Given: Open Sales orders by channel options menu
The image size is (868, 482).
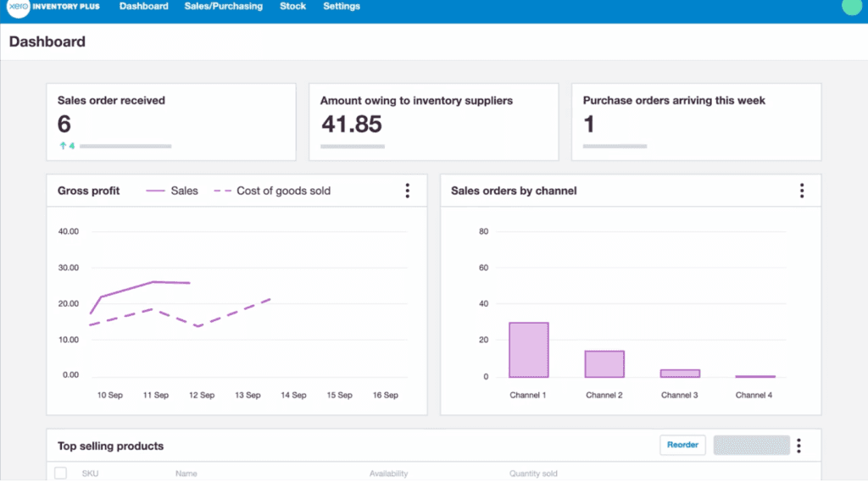Looking at the screenshot, I should tap(802, 191).
